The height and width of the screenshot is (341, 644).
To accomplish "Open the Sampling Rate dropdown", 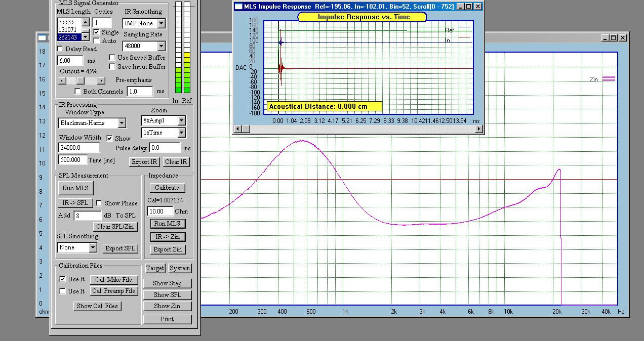I will [x=161, y=46].
